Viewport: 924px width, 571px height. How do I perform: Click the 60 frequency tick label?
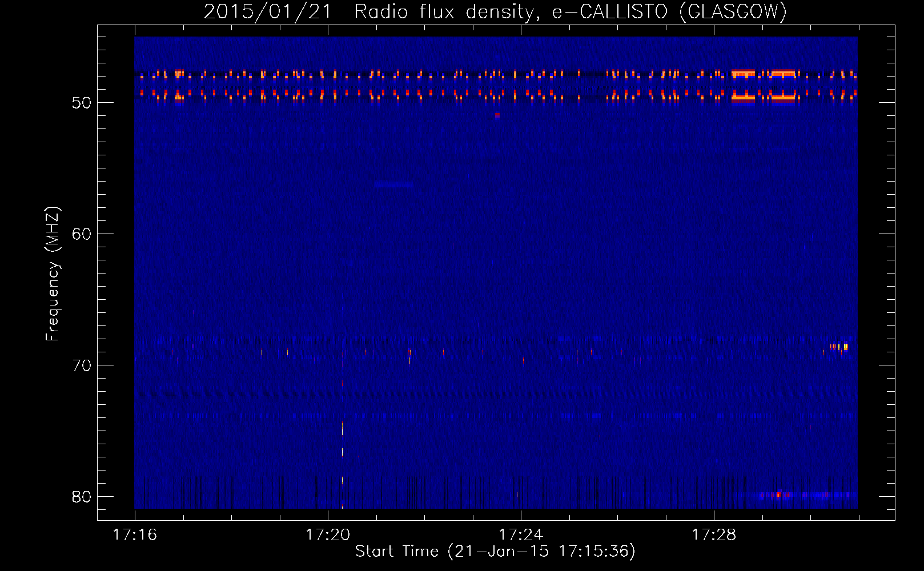(x=82, y=234)
